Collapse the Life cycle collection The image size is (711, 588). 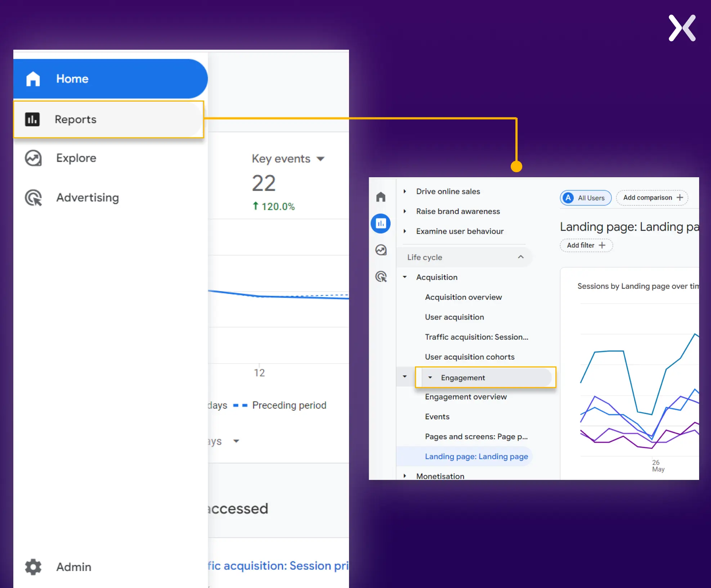point(520,257)
